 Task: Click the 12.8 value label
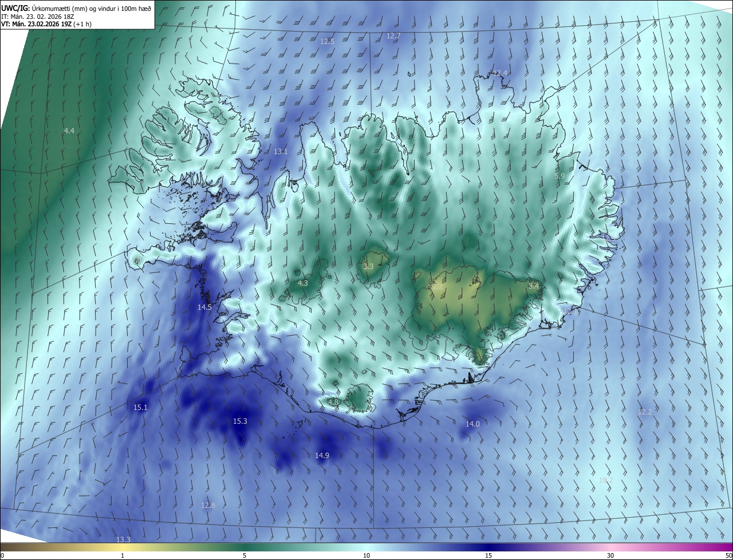pos(208,506)
